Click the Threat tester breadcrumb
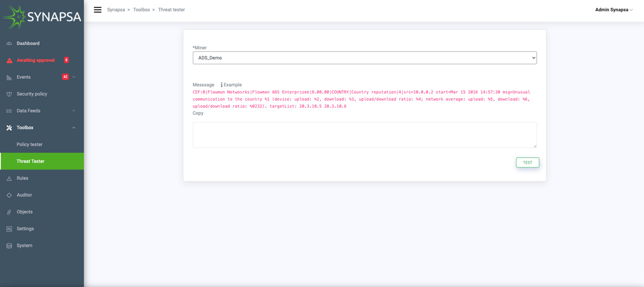 click(x=171, y=10)
